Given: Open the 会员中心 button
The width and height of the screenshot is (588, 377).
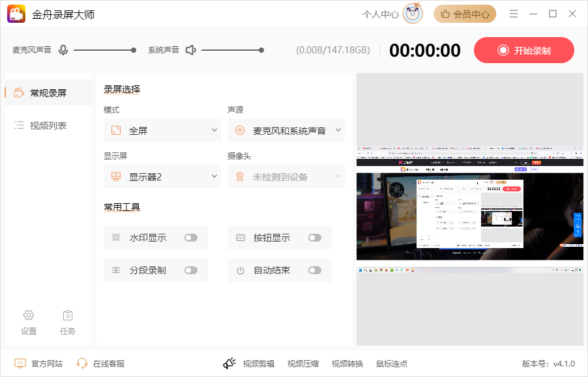Looking at the screenshot, I should 465,14.
